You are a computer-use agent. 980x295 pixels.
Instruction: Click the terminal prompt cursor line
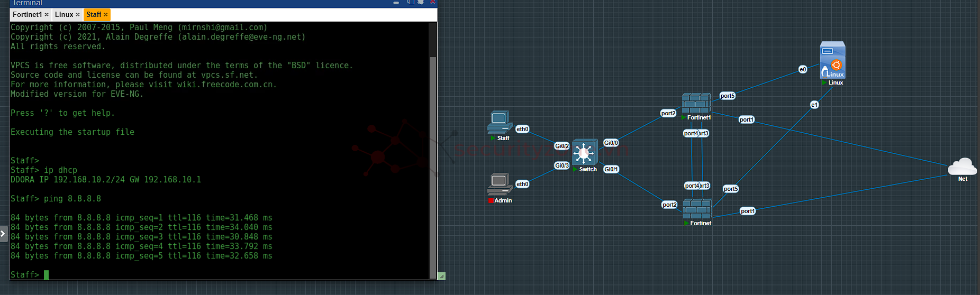coord(30,275)
